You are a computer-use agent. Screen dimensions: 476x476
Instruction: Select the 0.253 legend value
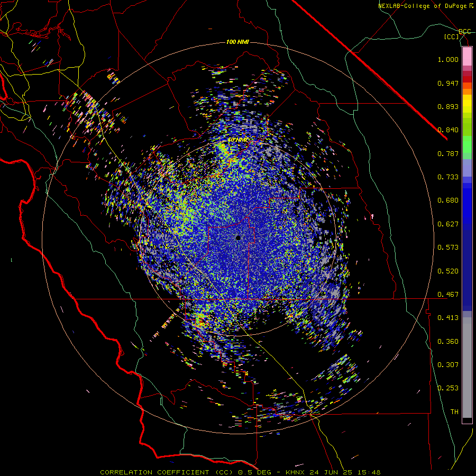point(448,388)
